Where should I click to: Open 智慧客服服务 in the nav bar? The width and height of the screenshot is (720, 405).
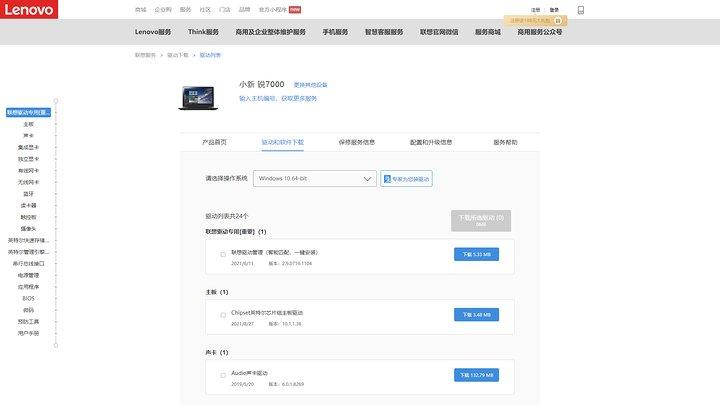[x=384, y=32]
